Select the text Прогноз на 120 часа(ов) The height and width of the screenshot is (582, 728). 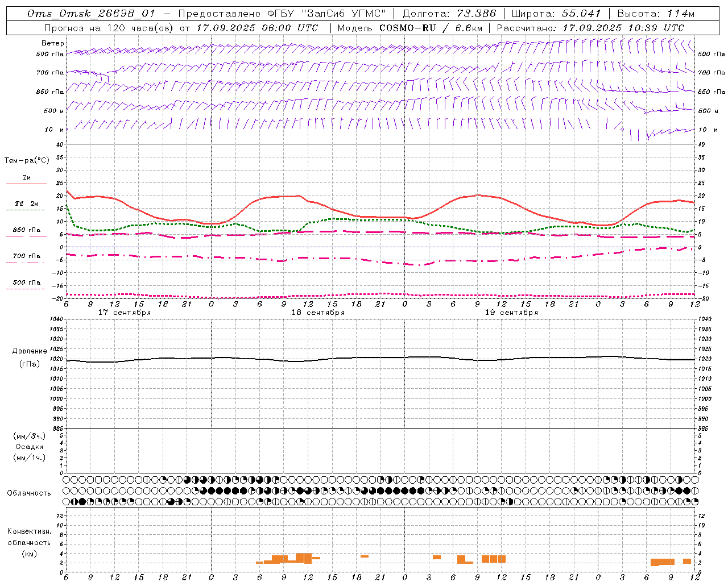point(109,28)
